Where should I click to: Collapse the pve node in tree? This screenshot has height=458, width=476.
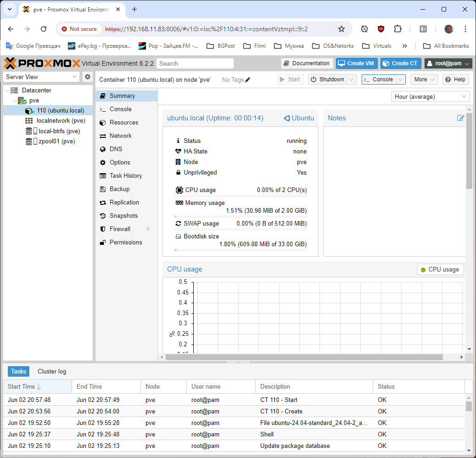coord(15,101)
